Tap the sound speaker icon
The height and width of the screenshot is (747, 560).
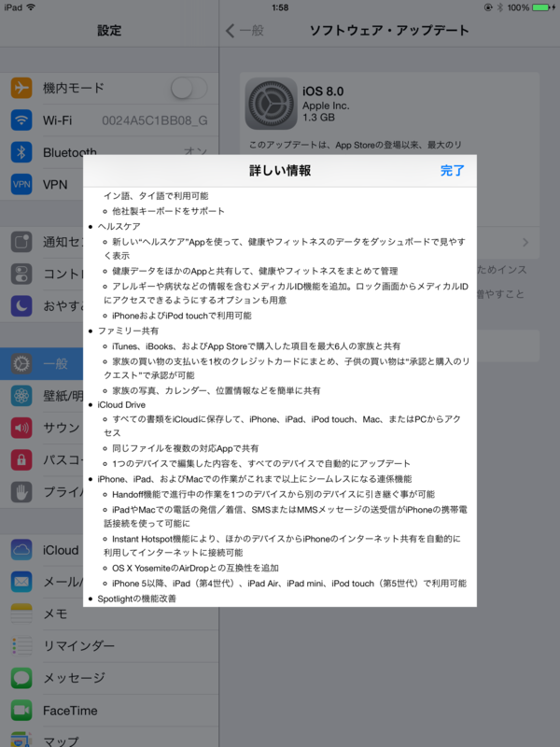[x=21, y=428]
